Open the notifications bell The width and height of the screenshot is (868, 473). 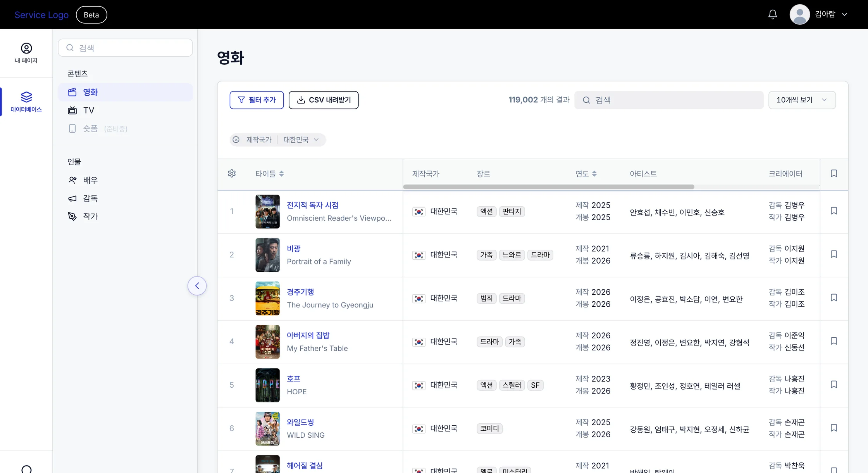pyautogui.click(x=772, y=14)
